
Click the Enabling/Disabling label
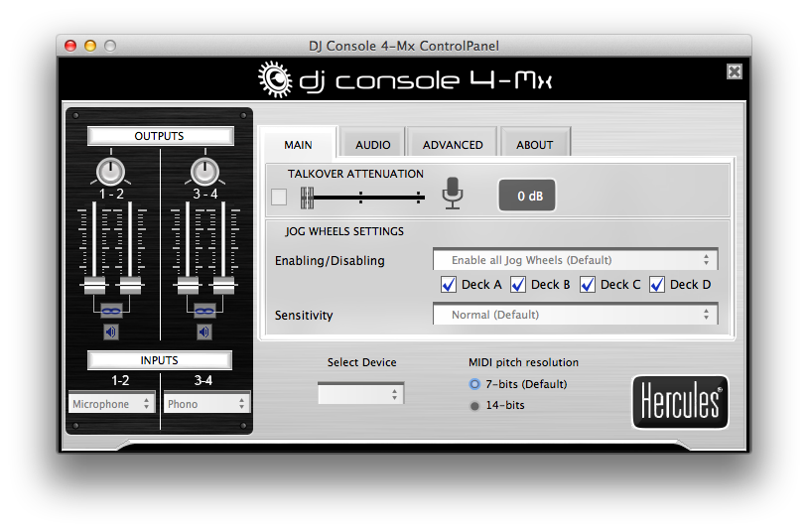[330, 261]
